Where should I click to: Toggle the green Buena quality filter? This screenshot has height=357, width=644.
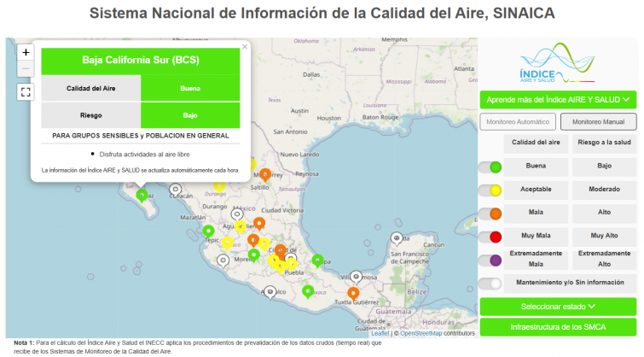click(x=490, y=167)
